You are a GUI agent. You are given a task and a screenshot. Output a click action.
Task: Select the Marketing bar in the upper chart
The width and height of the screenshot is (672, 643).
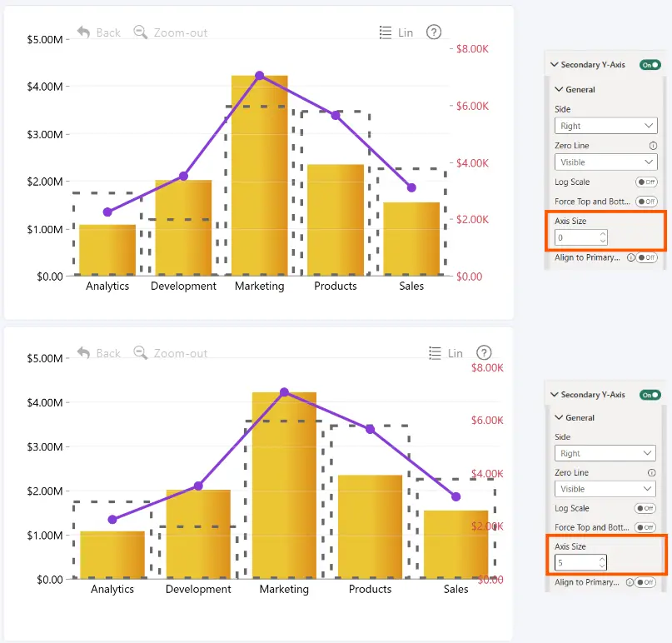point(260,175)
